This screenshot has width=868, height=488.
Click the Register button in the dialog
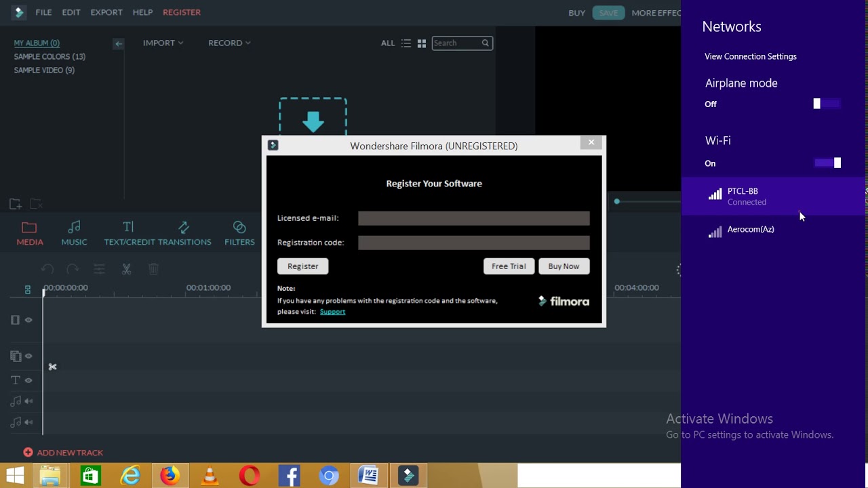pyautogui.click(x=302, y=266)
